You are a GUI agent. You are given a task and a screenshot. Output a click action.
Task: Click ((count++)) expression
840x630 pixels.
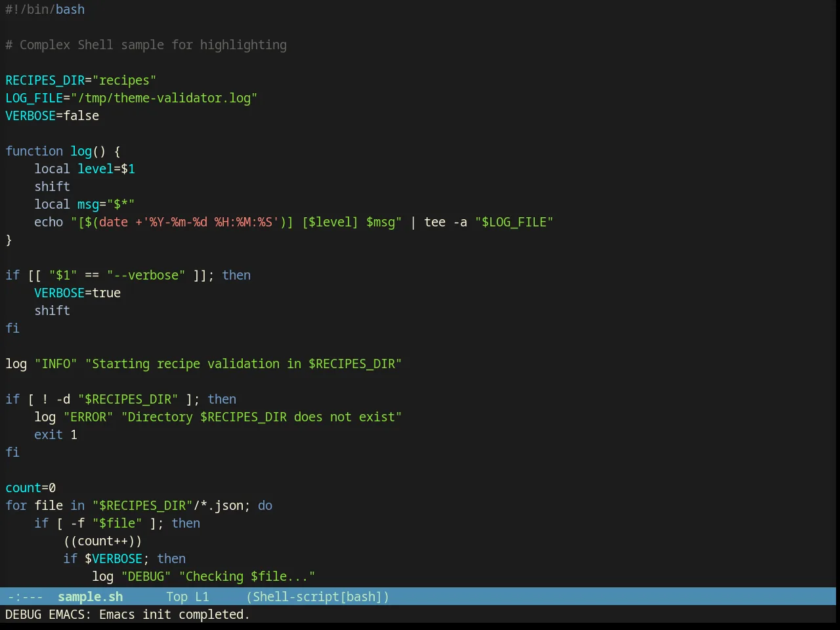click(103, 541)
